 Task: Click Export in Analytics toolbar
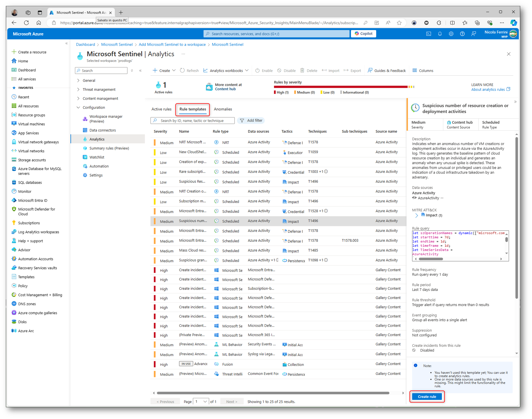pyautogui.click(x=352, y=70)
